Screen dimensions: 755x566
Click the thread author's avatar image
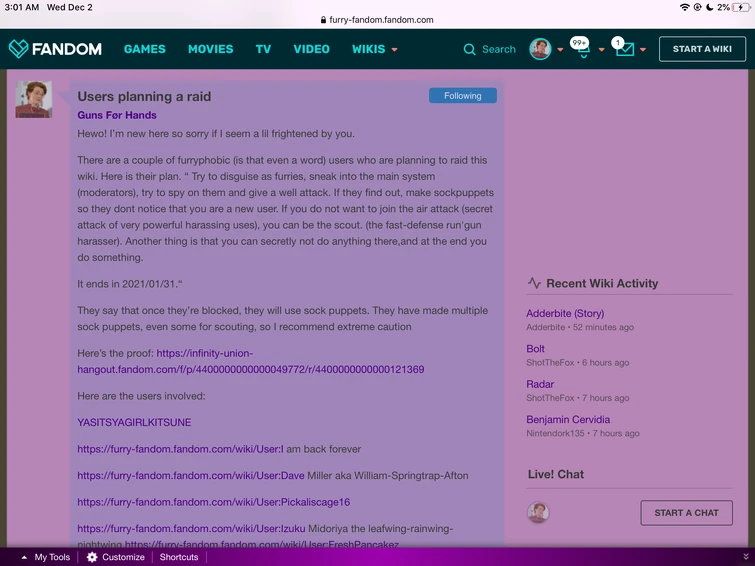tap(34, 99)
